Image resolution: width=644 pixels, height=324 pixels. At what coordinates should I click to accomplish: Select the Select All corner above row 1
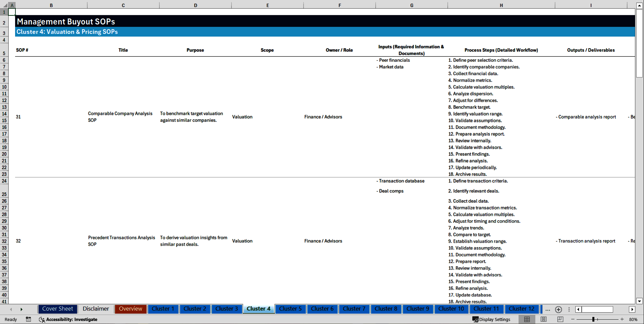pos(4,5)
